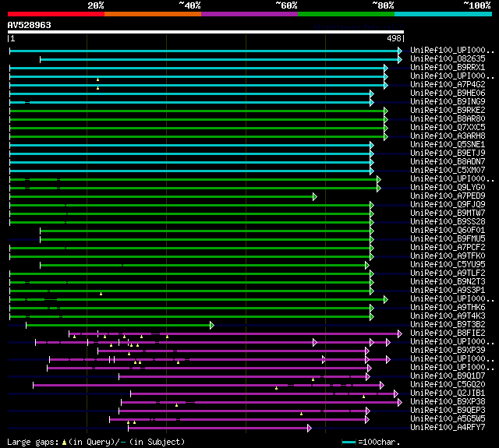This screenshot has width=499, height=448.
Task: Select hit label UniRef100_A9TFK0
Action: pyautogui.click(x=448, y=256)
